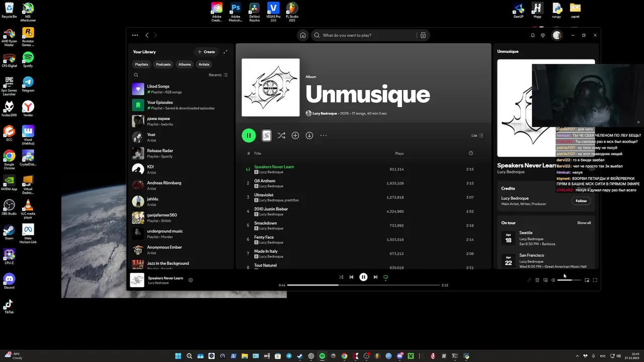Viewport: 644px width, 362px height.
Task: Open the Recents sort dropdown
Action: point(218,75)
